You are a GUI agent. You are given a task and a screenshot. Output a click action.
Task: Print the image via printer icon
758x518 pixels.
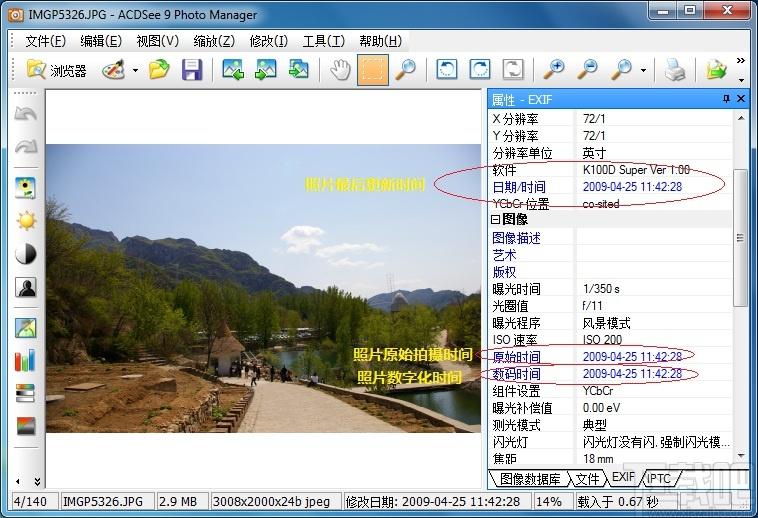[x=674, y=71]
